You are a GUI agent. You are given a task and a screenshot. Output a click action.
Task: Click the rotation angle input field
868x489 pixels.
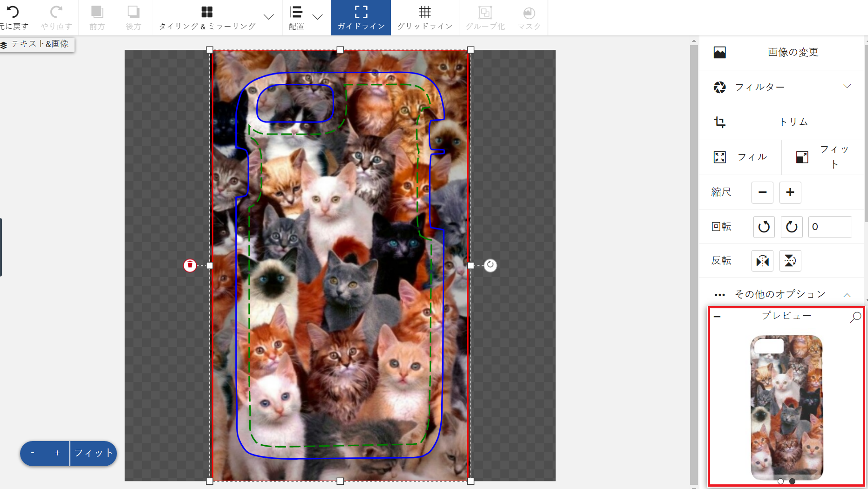tap(830, 227)
